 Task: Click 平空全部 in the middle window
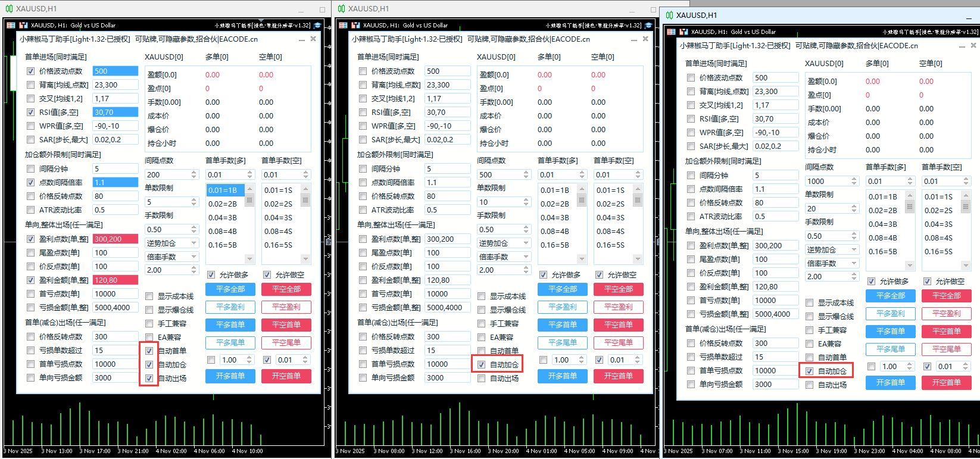(x=619, y=289)
